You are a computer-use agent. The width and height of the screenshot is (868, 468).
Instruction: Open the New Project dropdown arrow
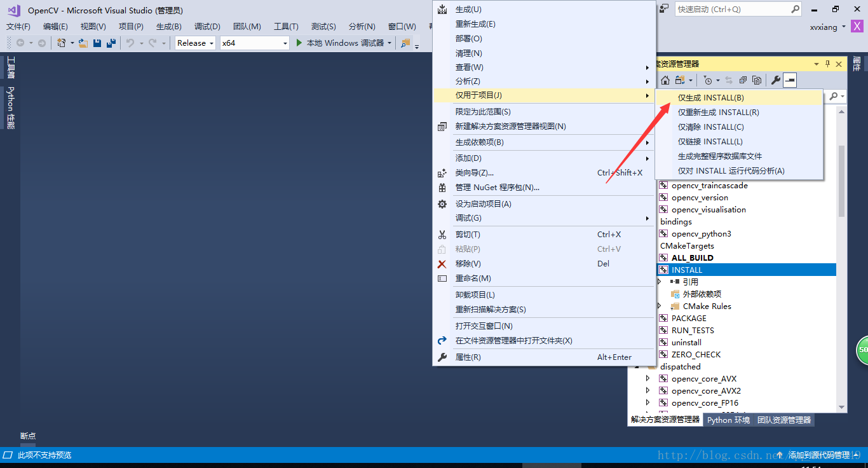[72, 43]
